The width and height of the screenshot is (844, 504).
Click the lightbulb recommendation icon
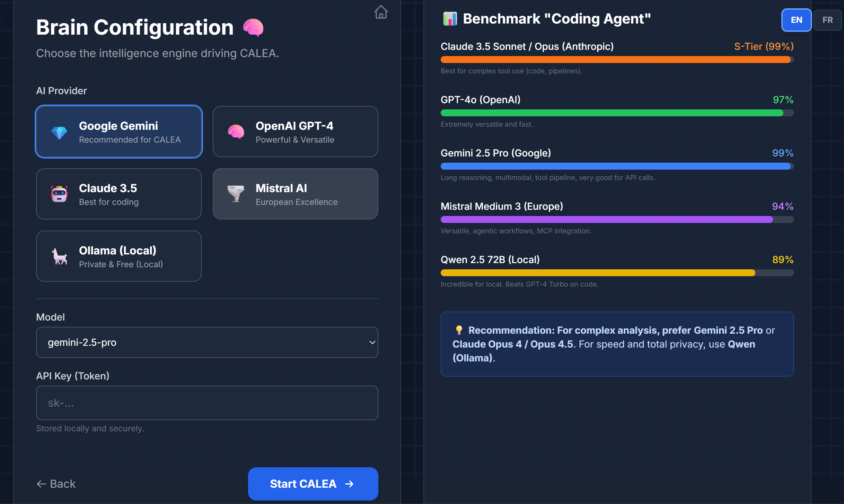click(x=459, y=330)
